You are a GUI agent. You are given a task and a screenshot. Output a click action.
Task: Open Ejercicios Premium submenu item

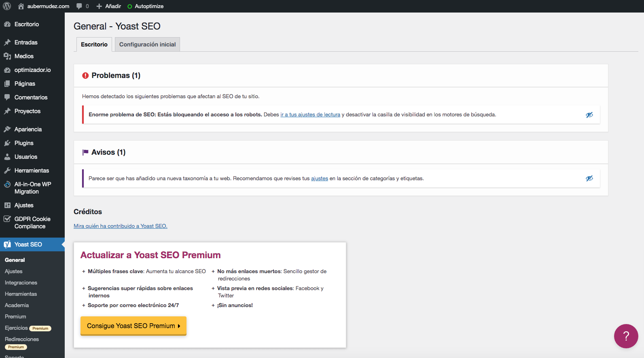coord(28,328)
